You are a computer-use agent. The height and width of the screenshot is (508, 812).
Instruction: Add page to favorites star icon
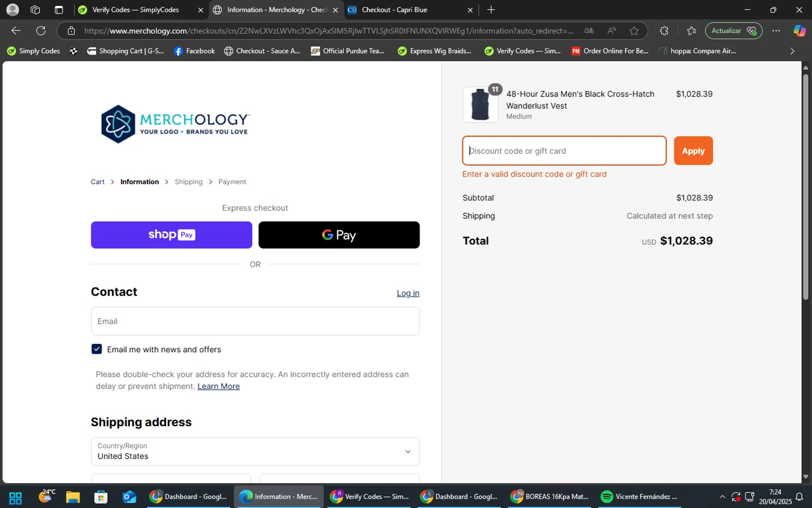click(634, 31)
